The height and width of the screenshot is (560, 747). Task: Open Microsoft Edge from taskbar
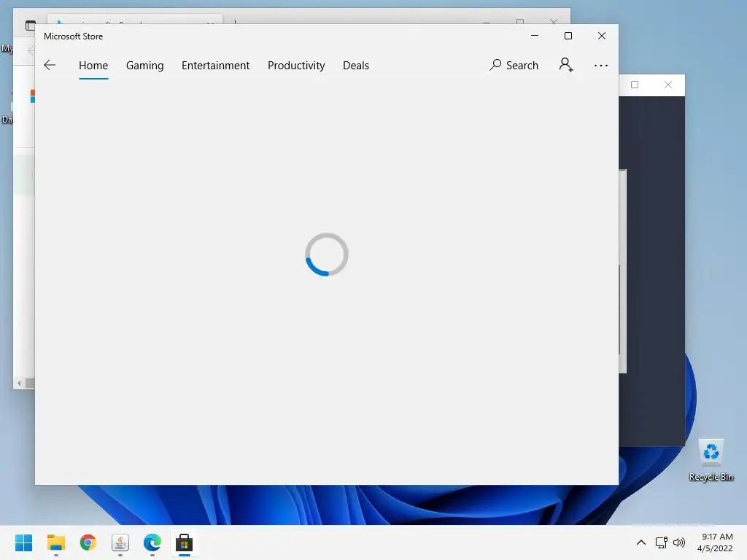[152, 542]
